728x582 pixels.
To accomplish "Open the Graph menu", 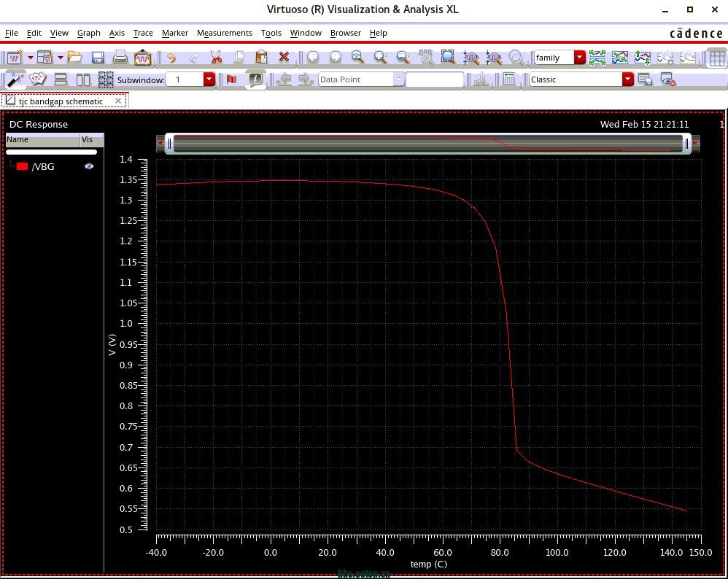I will pos(89,33).
